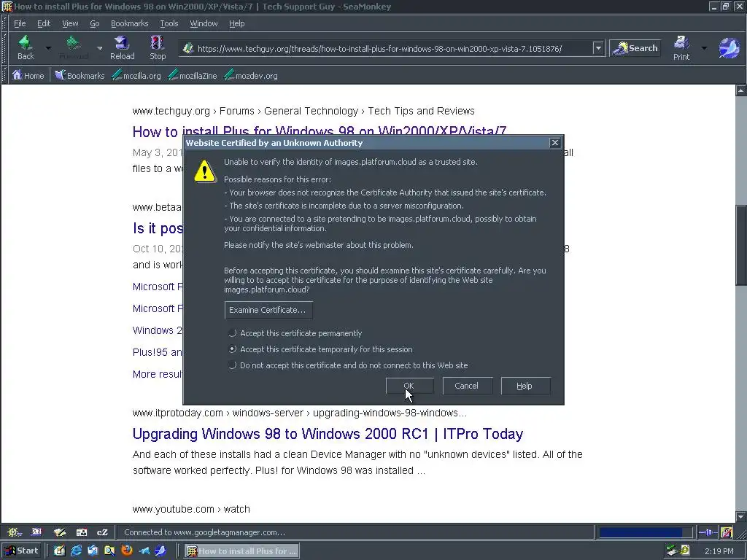Image resolution: width=747 pixels, height=560 pixels.
Task: Click the 2:19 PM taskbar clock
Action: (719, 551)
